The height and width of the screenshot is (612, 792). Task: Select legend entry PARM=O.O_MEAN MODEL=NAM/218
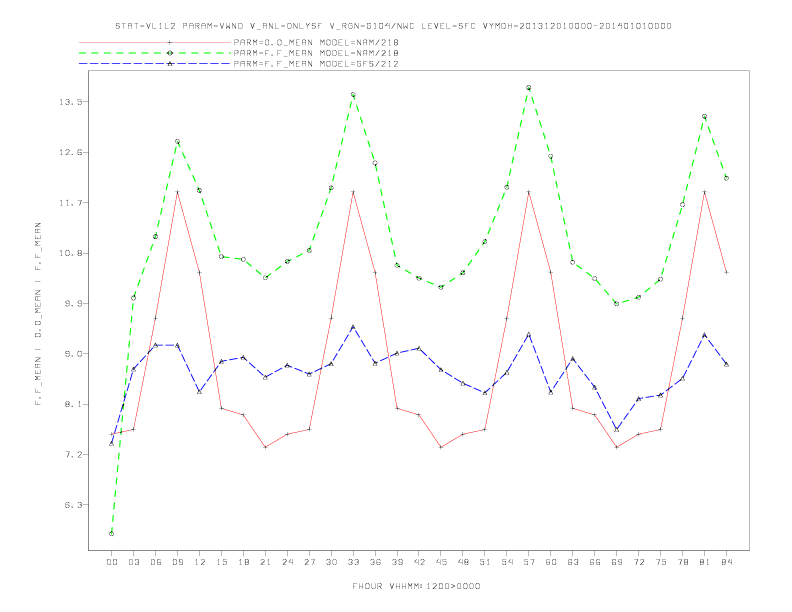point(316,43)
